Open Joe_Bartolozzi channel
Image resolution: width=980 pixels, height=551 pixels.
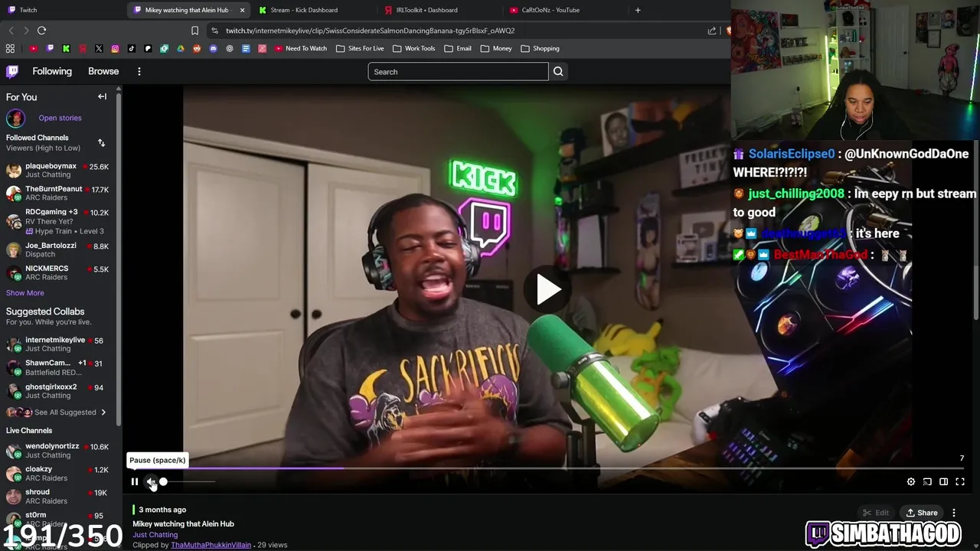tap(57, 249)
